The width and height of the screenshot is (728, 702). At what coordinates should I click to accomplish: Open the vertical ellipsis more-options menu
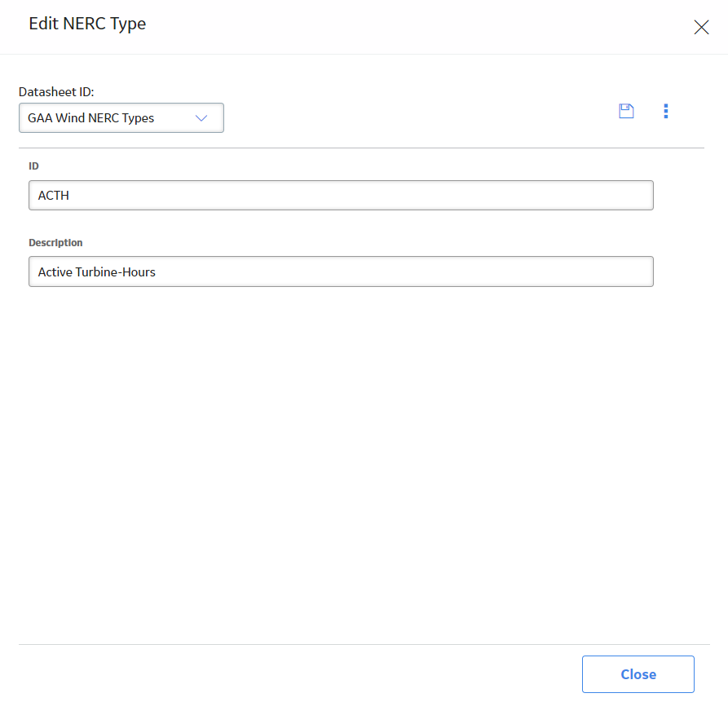click(666, 111)
